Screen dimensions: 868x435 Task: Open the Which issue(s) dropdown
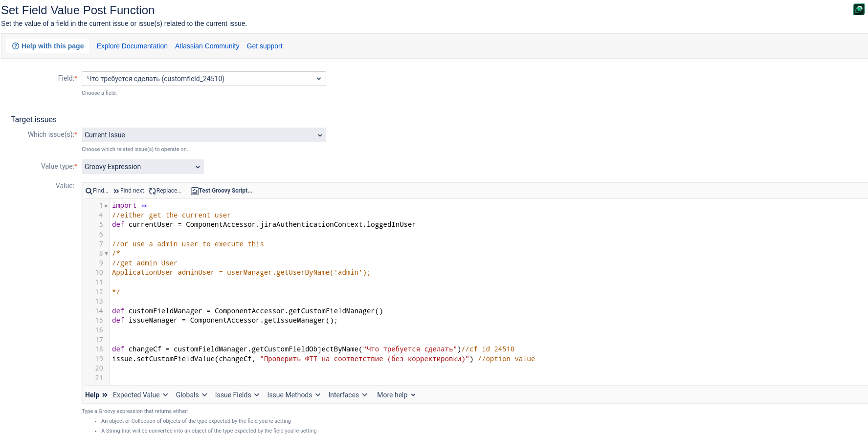[203, 135]
